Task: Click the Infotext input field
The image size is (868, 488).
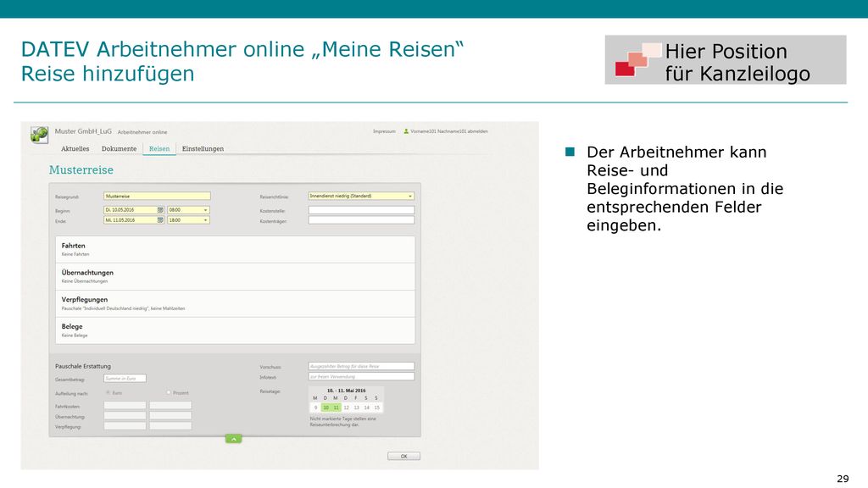Action: point(361,377)
